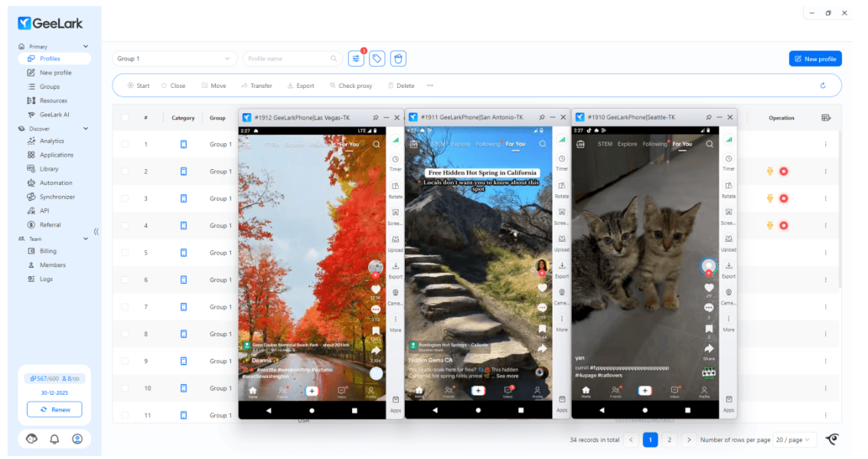Viewport: 868px width, 459px height.
Task: Click the Renew button
Action: click(x=54, y=409)
